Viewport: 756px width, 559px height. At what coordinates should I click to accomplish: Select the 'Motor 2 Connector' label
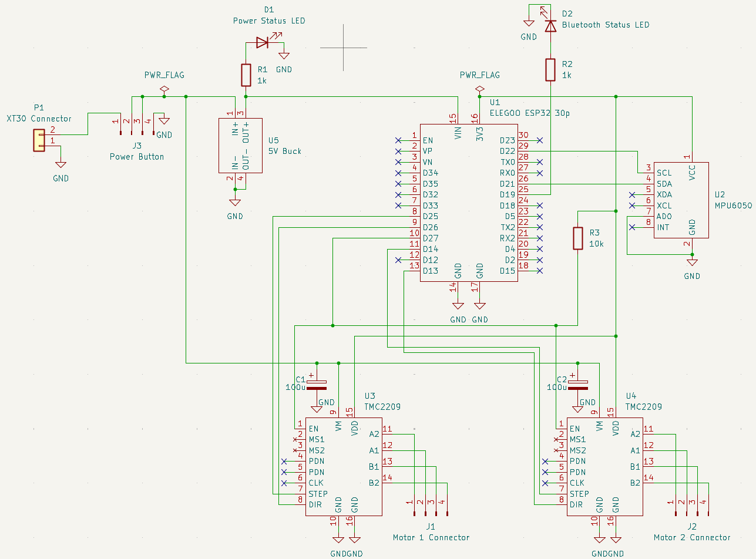tap(692, 537)
